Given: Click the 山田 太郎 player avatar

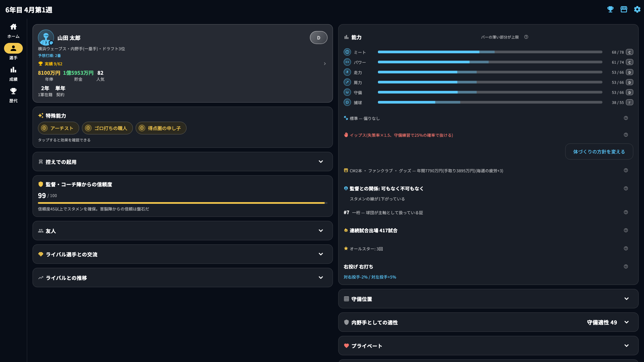Looking at the screenshot, I should pyautogui.click(x=46, y=38).
